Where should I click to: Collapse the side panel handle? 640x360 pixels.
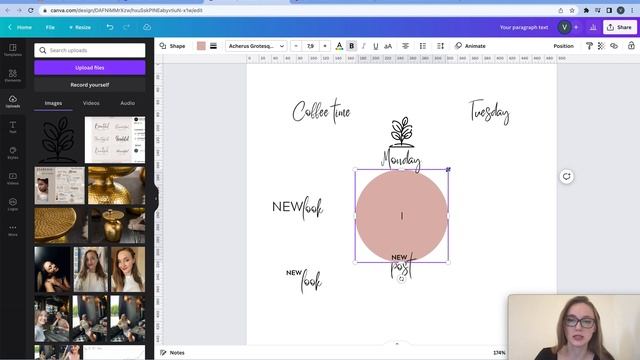click(x=156, y=199)
